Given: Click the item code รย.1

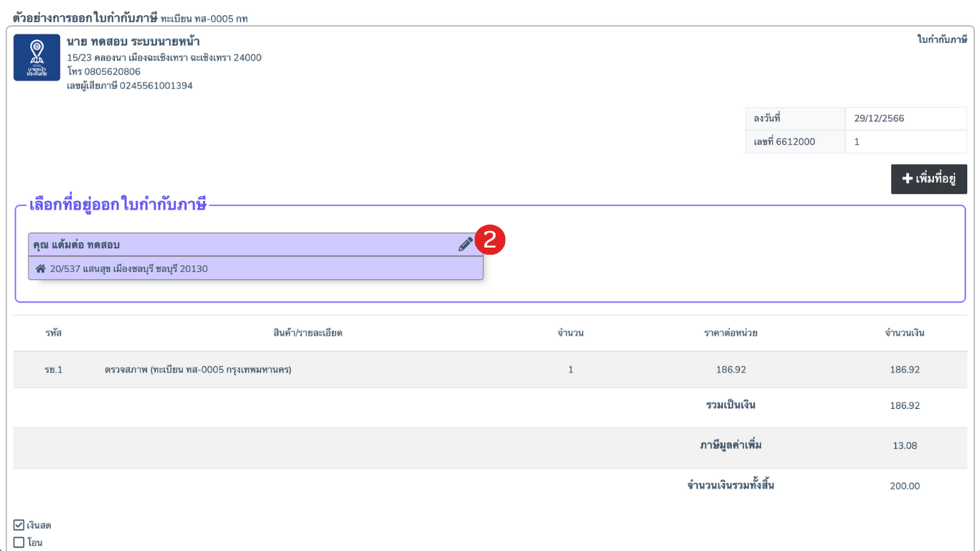Looking at the screenshot, I should tap(53, 370).
